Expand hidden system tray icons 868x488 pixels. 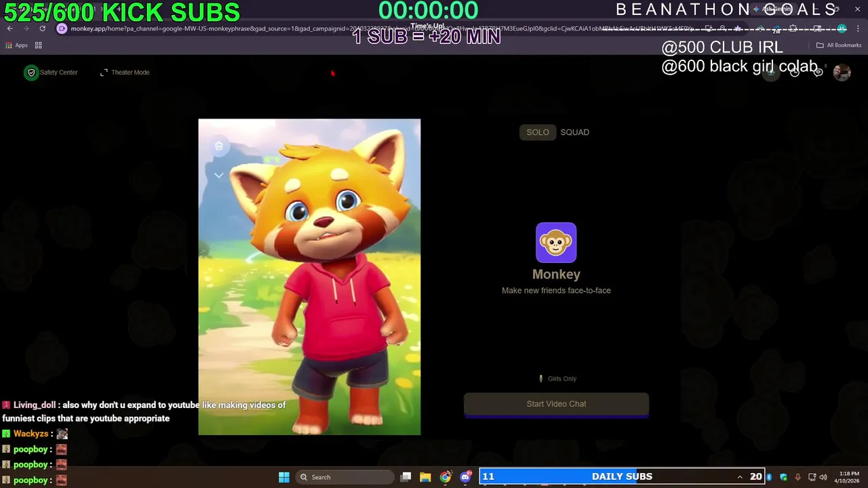[x=740, y=477]
